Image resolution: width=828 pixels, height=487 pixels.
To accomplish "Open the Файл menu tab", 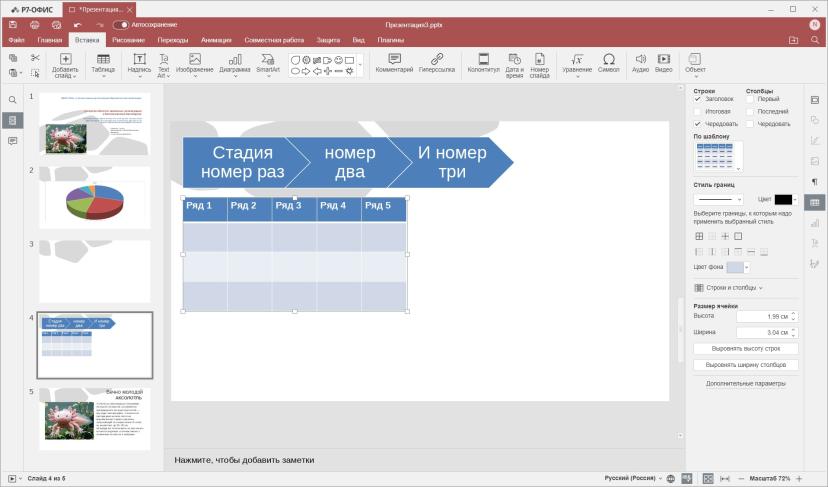I will point(16,40).
